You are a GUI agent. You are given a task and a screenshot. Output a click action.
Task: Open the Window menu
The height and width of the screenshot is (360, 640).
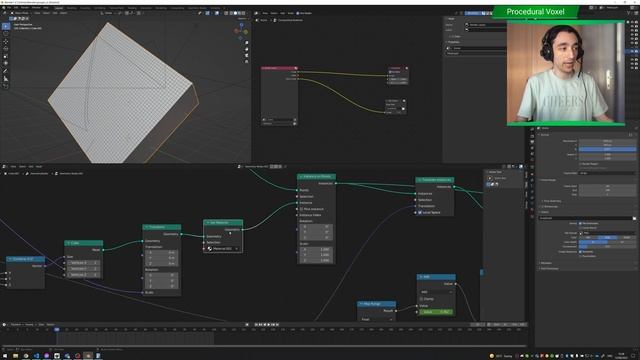(36, 7)
